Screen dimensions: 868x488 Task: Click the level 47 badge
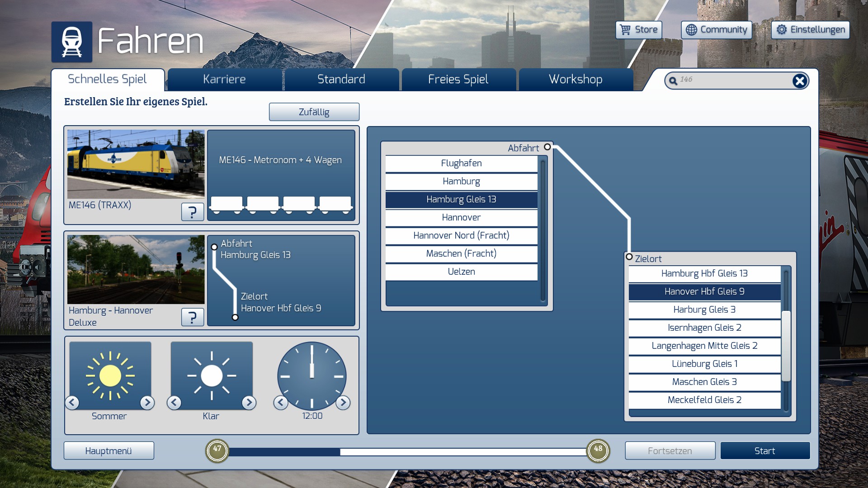[x=217, y=450]
